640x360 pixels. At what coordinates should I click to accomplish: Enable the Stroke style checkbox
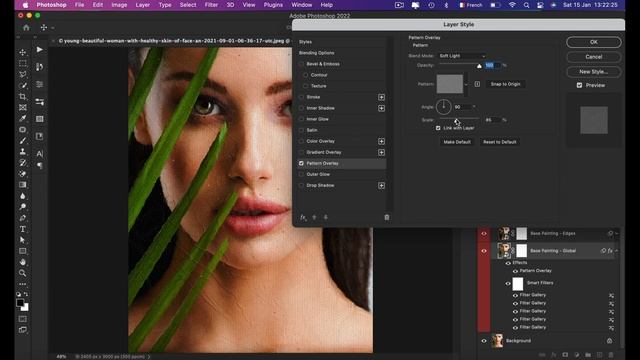click(301, 97)
